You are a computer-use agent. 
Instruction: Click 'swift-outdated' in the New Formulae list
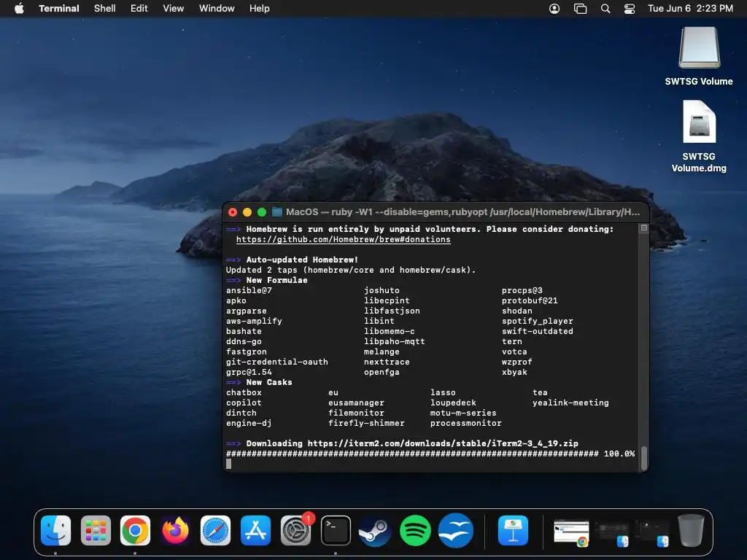(x=538, y=332)
